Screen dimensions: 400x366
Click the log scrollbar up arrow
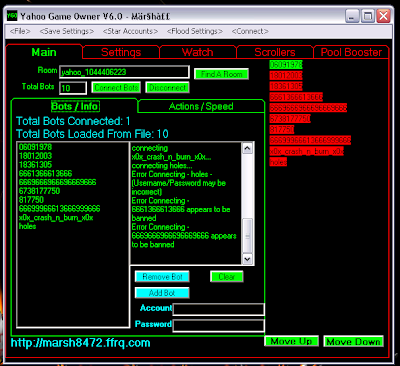tap(247, 148)
